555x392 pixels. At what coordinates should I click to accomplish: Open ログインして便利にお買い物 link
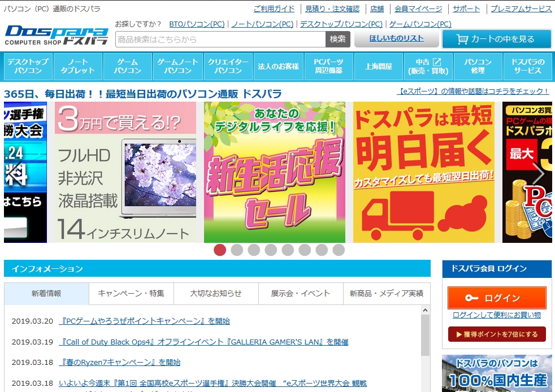[x=497, y=315]
